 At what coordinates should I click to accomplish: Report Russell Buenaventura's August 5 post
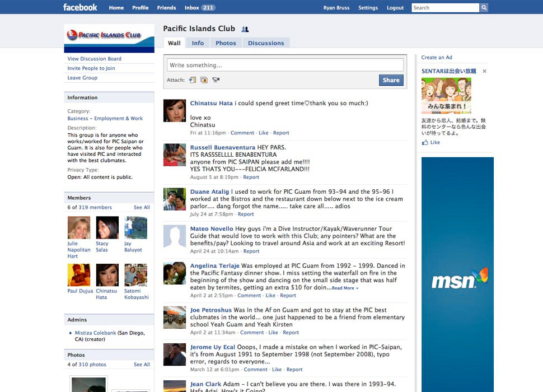tap(251, 178)
